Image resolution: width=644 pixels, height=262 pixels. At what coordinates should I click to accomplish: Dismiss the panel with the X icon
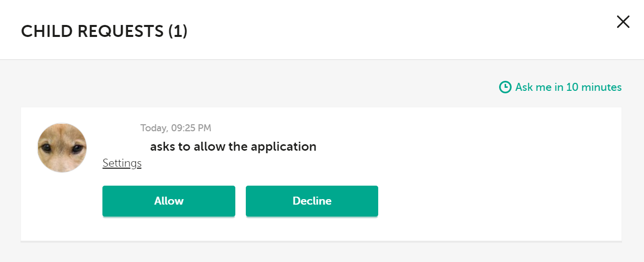pyautogui.click(x=623, y=22)
